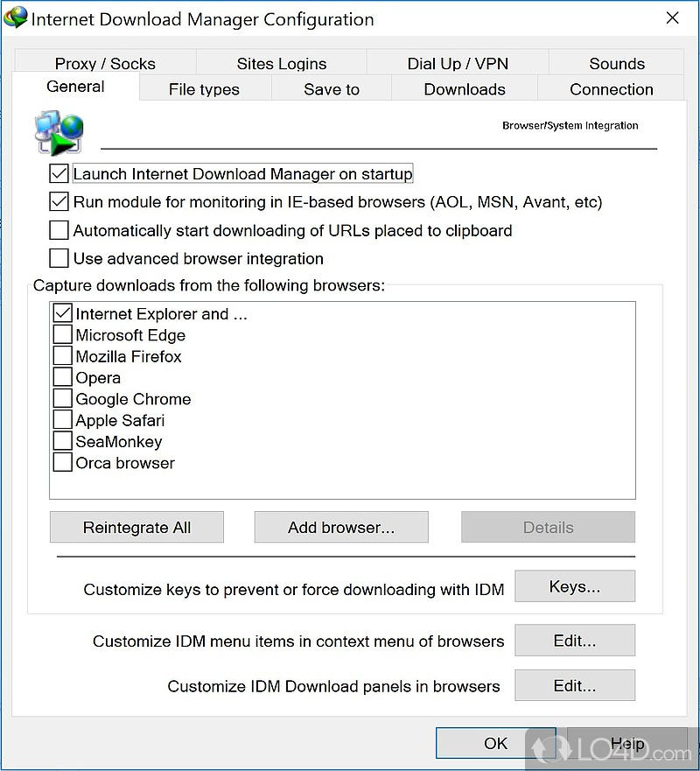Switch to the File types tab
This screenshot has height=771, width=700.
pos(204,89)
